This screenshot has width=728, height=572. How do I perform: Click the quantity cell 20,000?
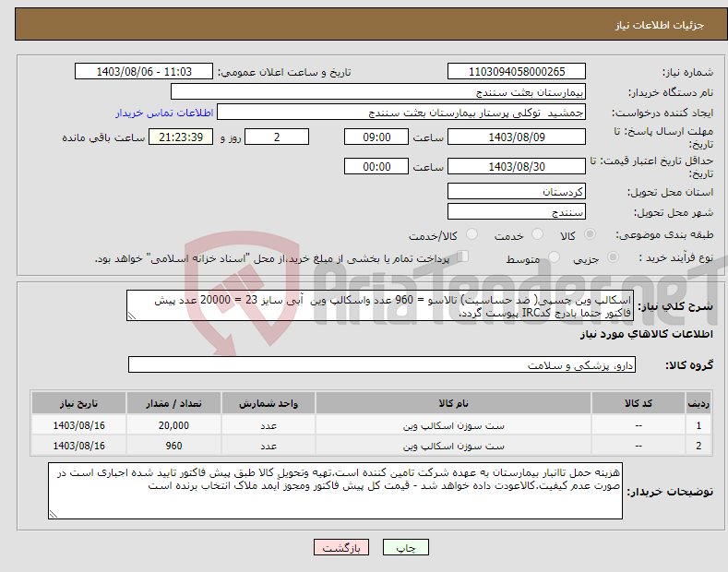click(173, 425)
